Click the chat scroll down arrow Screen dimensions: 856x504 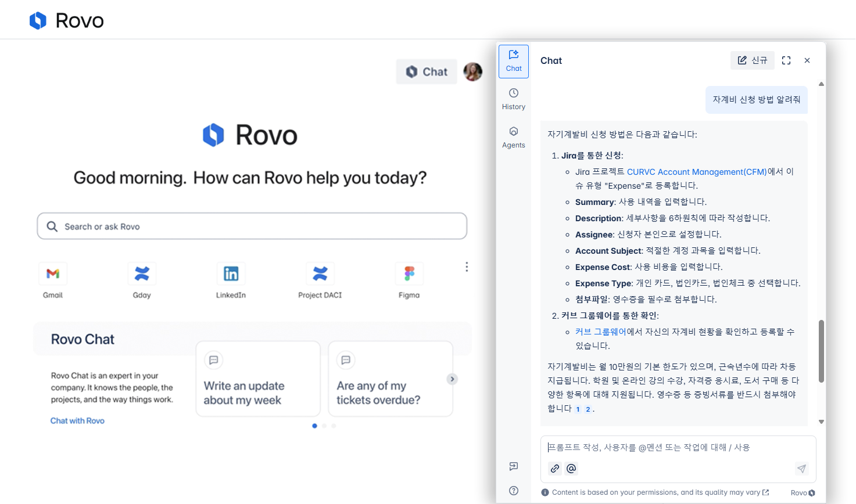coord(821,422)
